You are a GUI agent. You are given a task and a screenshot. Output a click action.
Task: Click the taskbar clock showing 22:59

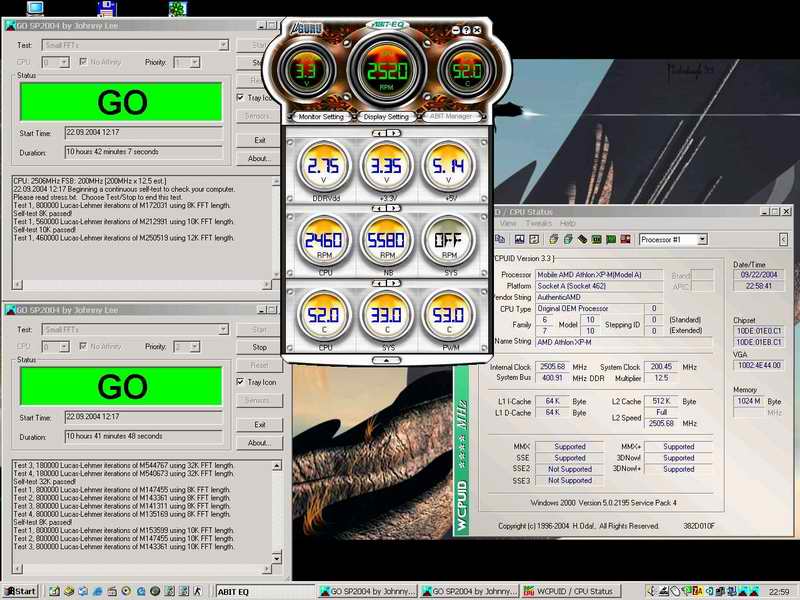click(x=780, y=592)
